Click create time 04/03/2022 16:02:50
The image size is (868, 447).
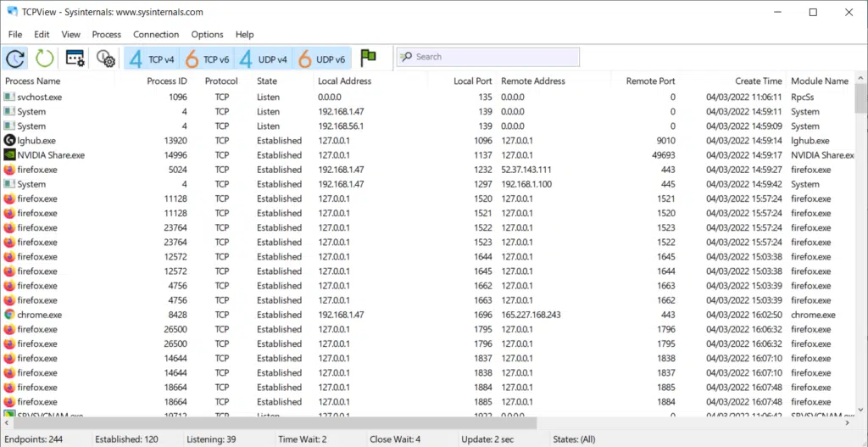point(744,315)
